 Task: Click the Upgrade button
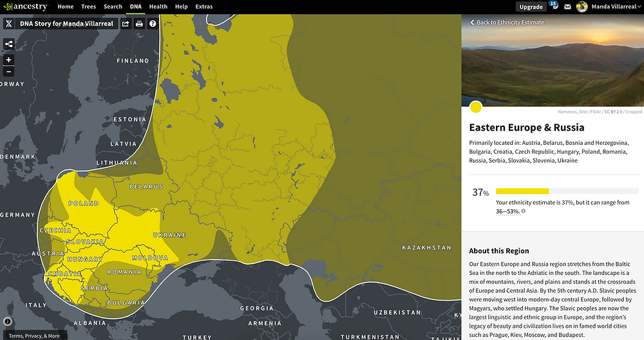click(531, 6)
